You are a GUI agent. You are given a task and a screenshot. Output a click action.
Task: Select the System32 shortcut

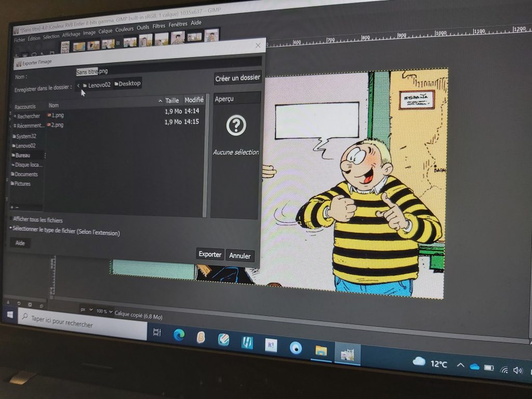[26, 136]
